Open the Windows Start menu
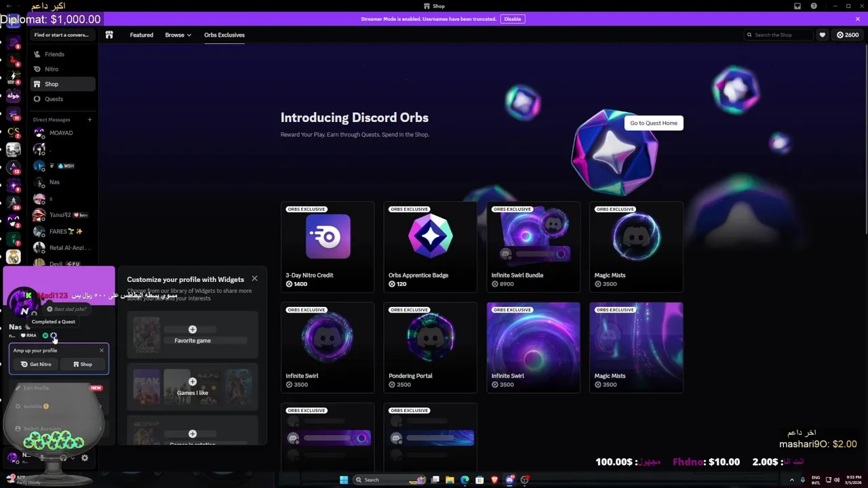 click(x=344, y=480)
